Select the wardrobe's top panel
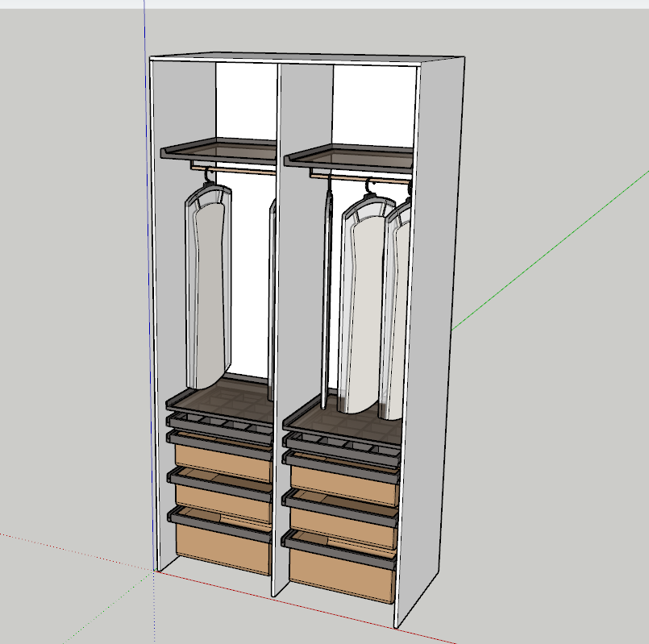Image resolution: width=649 pixels, height=644 pixels. point(306,58)
